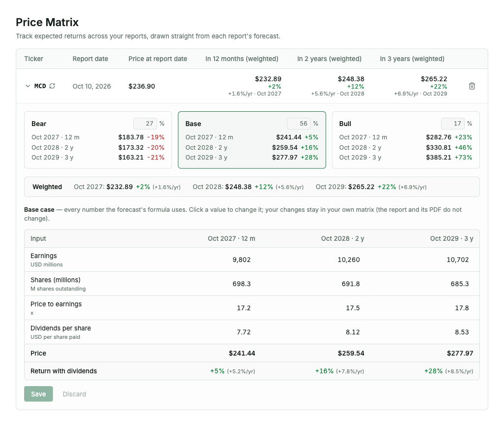
Task: Click the +28% (+8.5%/yr) return value
Action: [x=449, y=371]
